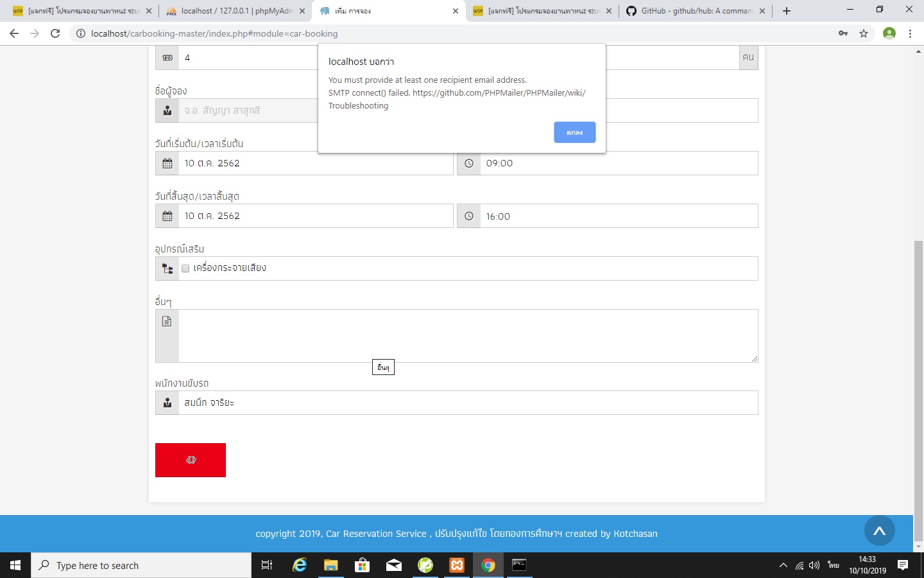Screen dimensions: 924x578
Task: Click the saved password key icon
Action: click(x=843, y=33)
